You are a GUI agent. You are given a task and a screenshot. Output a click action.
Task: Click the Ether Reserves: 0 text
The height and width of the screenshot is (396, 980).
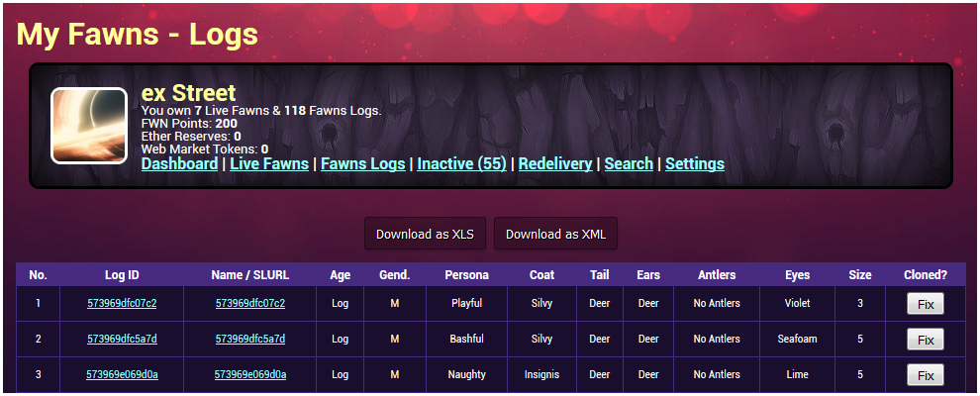(191, 137)
